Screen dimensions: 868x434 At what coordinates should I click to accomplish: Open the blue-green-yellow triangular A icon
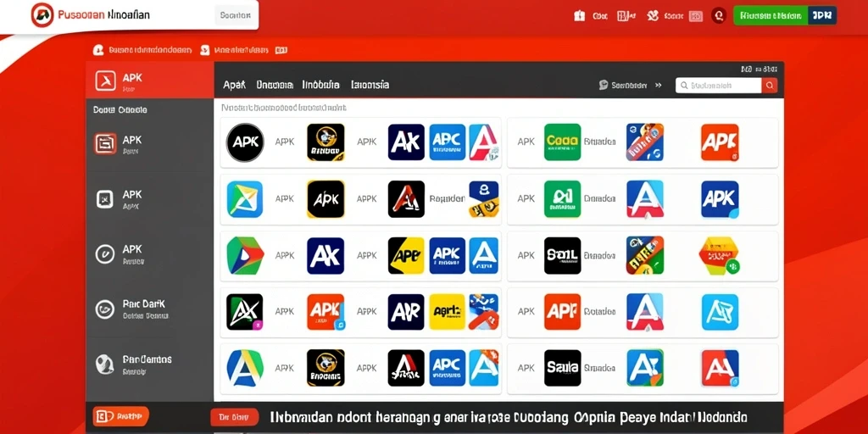click(245, 368)
